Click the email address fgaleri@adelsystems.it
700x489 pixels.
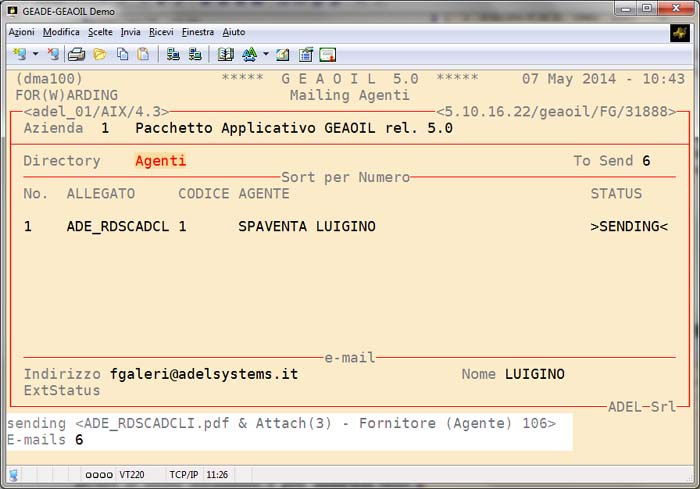(x=204, y=374)
